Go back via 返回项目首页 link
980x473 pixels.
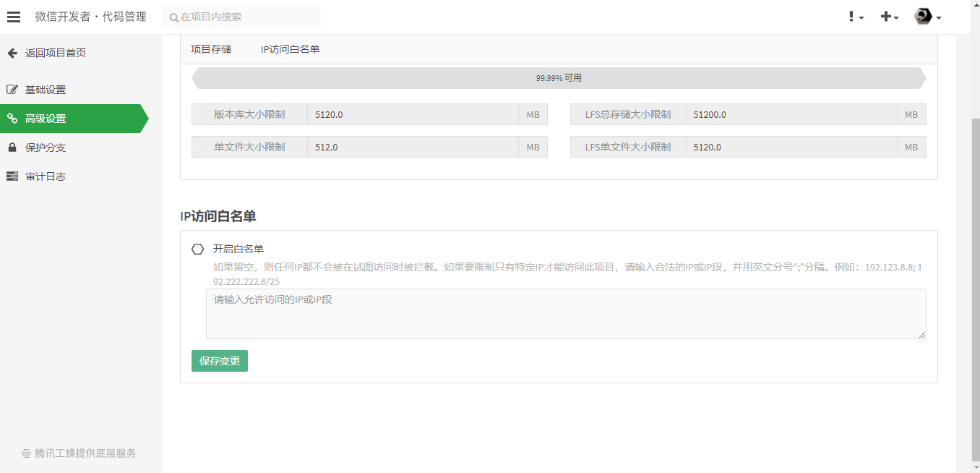[56, 53]
